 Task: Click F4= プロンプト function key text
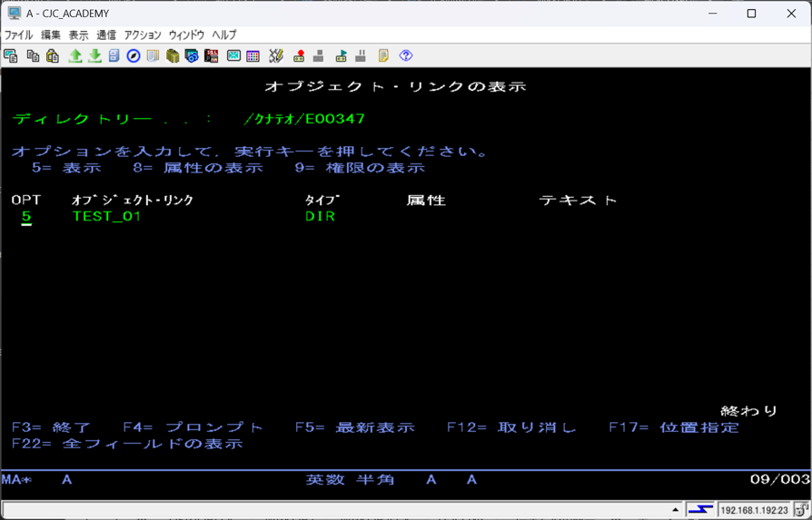(193, 428)
